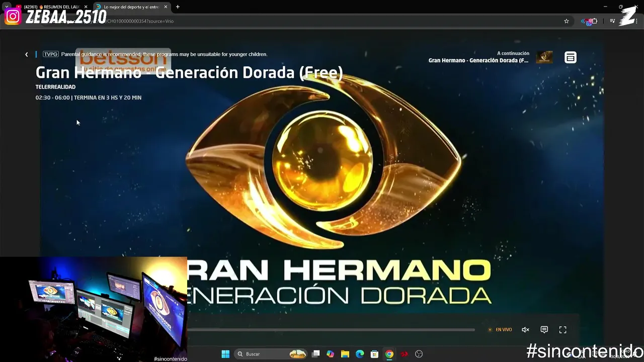
Task: Open Microsoft Edge from the taskbar
Action: click(x=360, y=354)
